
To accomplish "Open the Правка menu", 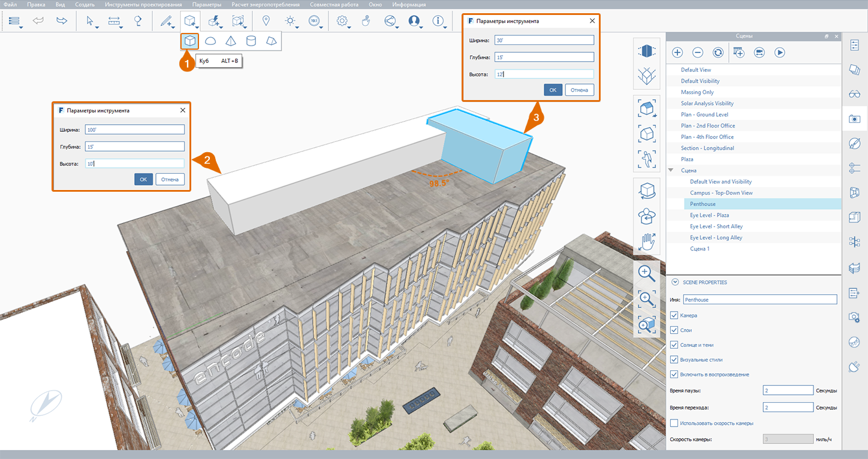I will click(36, 4).
